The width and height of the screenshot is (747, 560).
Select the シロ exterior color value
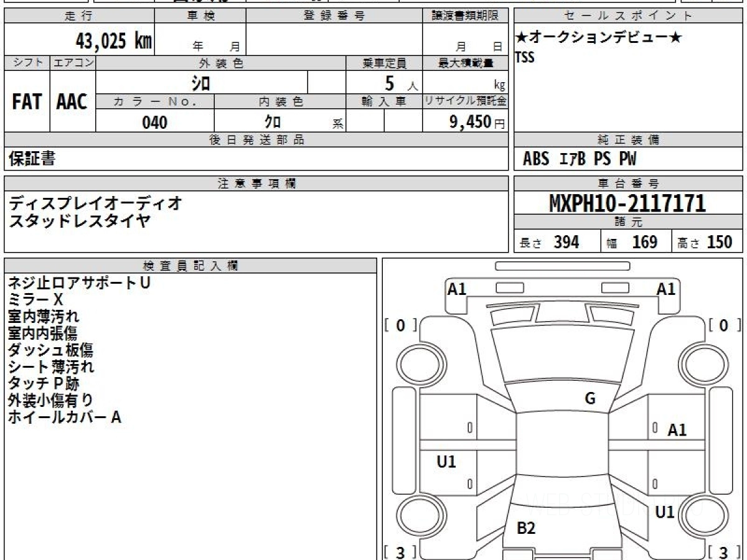[200, 82]
